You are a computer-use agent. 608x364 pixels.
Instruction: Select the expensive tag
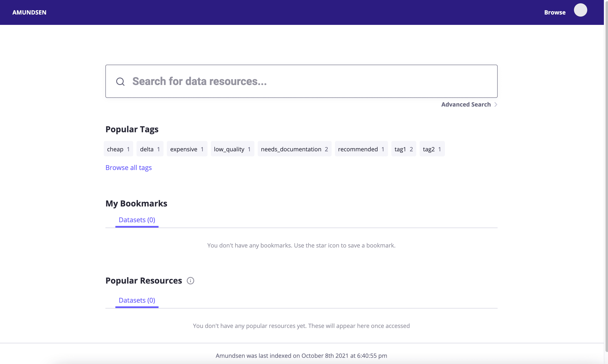click(187, 149)
